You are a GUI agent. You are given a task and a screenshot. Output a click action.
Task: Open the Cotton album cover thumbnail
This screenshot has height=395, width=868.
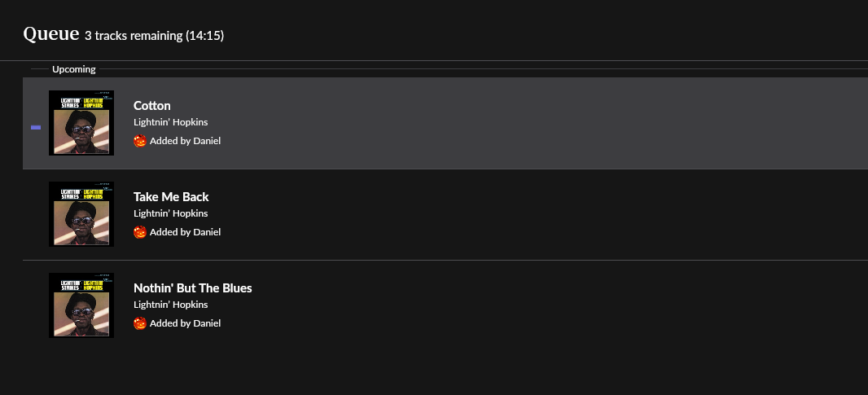81,123
